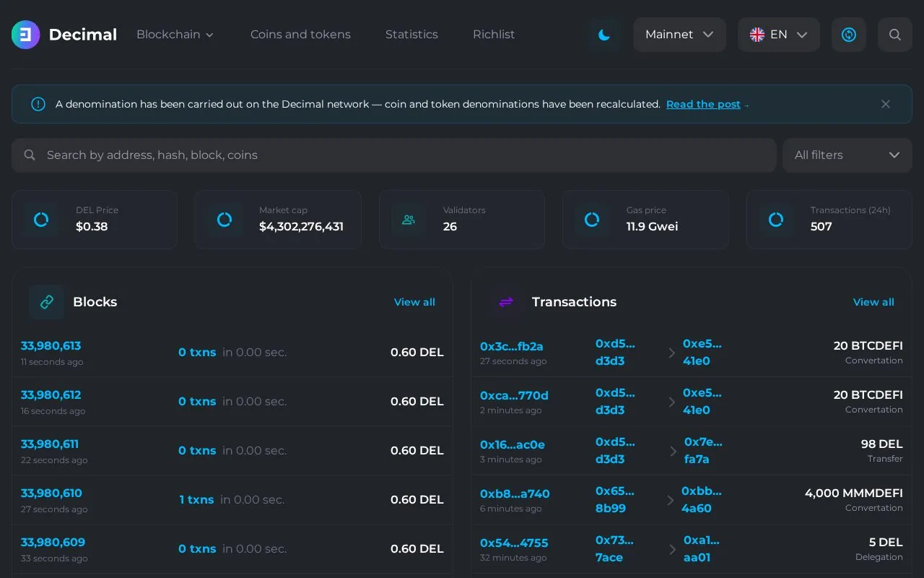Image resolution: width=924 pixels, height=578 pixels.
Task: Open block 33,980,613
Action: pyautogui.click(x=51, y=346)
